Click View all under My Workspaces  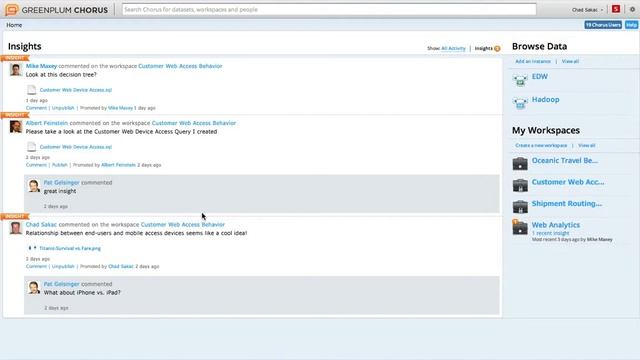click(x=587, y=145)
